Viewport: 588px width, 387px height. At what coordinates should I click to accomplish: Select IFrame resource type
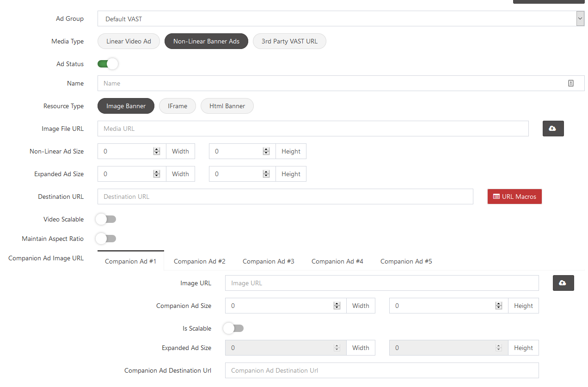[178, 106]
